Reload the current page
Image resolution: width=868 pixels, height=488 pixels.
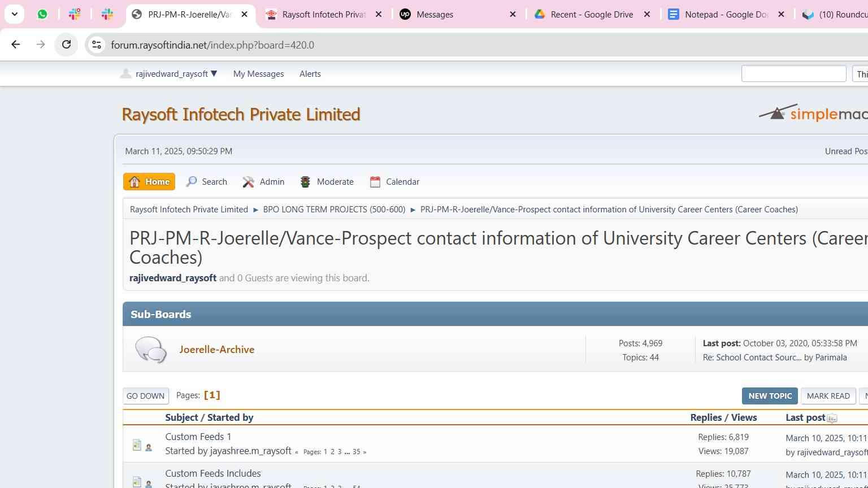(x=66, y=45)
